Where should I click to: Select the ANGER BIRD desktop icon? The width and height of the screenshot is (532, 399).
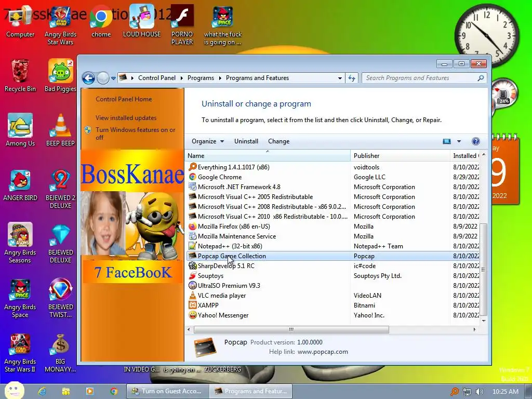pos(20,185)
